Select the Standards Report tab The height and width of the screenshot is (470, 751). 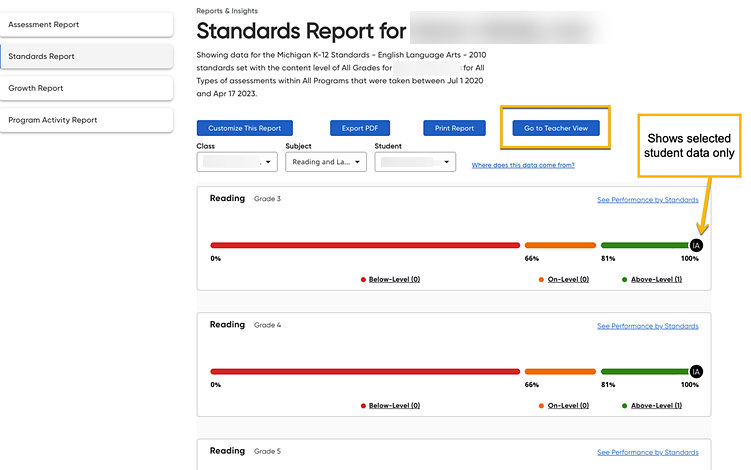tap(87, 57)
